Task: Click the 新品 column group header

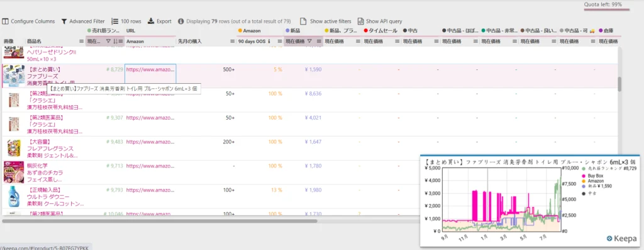Action: 292,31
